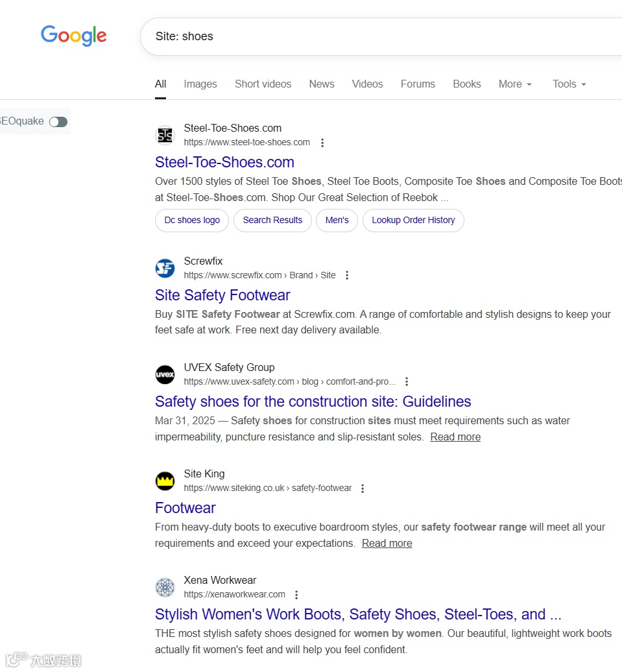Switch to the Books tab
Viewport: 622px width, 672px height.
(467, 84)
